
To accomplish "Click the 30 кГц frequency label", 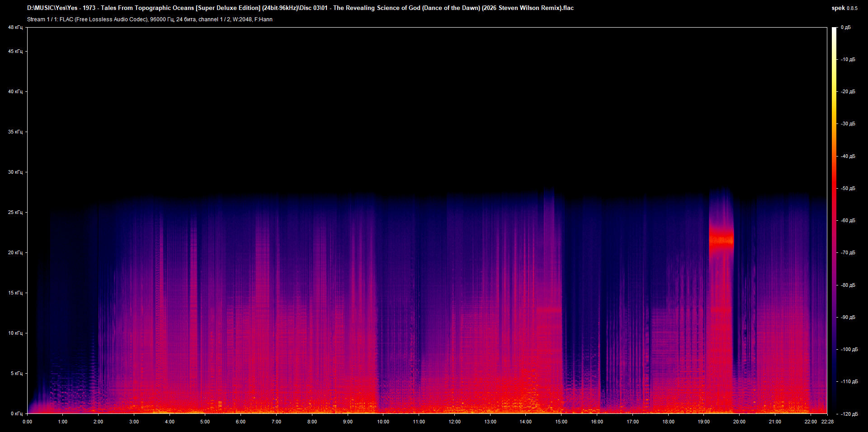I will [15, 172].
